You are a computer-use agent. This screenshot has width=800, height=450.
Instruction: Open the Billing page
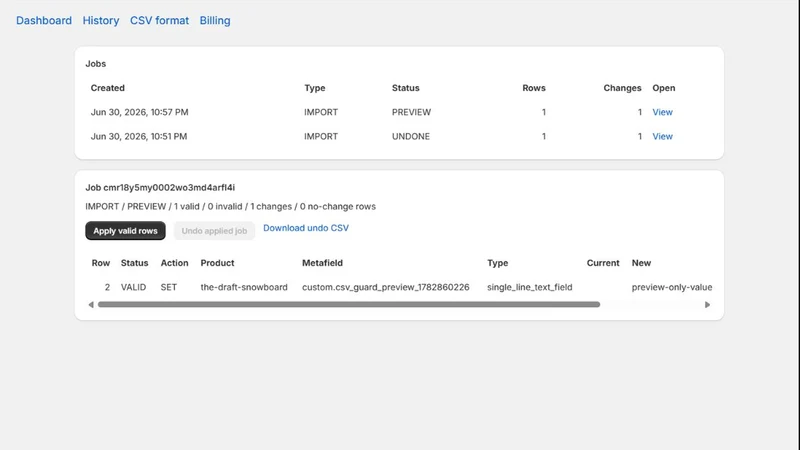215,20
